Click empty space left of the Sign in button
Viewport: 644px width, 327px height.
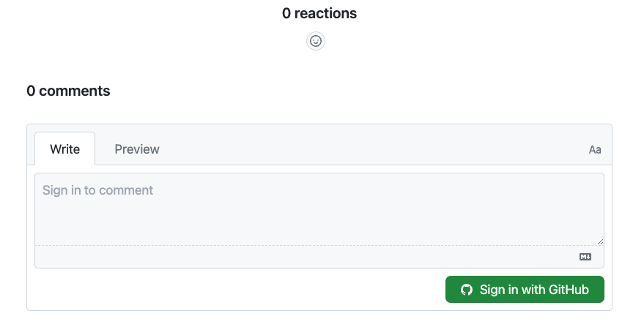234,290
